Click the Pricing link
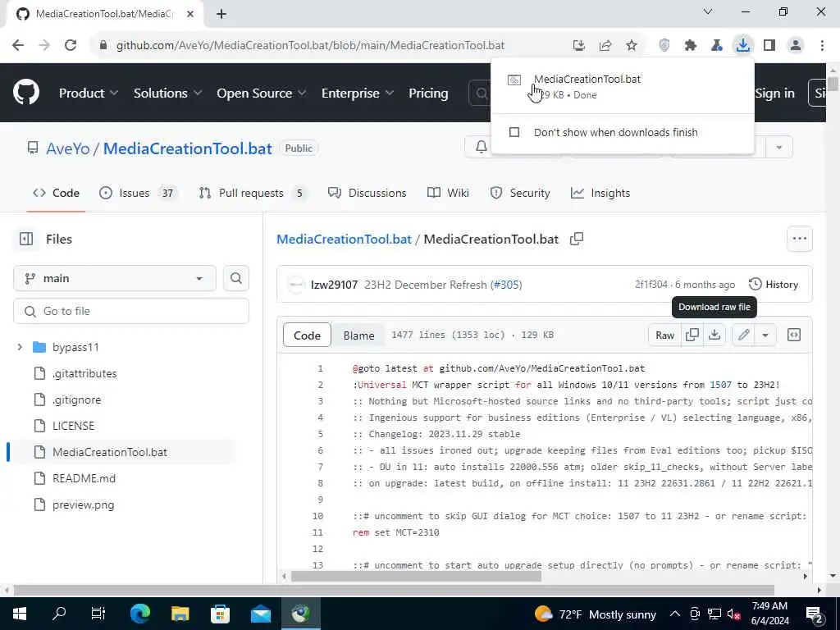This screenshot has width=840, height=630. click(428, 94)
